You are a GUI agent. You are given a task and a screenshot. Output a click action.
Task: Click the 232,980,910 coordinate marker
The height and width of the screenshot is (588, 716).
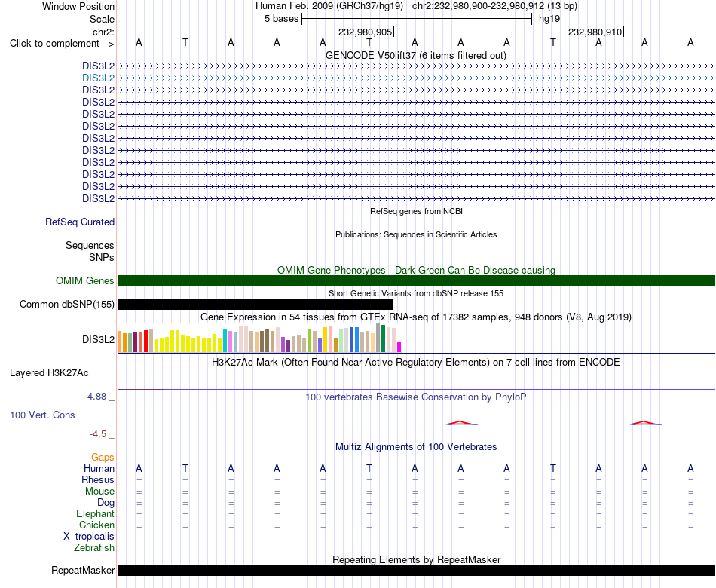coord(595,32)
